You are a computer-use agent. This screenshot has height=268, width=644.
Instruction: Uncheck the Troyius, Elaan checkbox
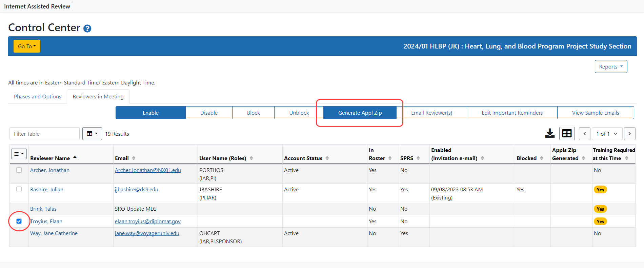[19, 221]
